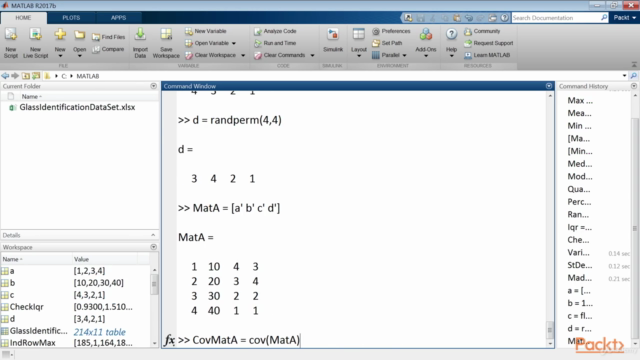
Task: Click Open Variable
Action: pyautogui.click(x=207, y=43)
